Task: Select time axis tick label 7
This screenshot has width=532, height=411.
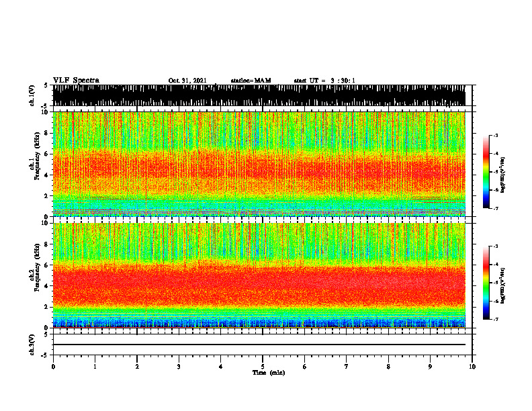Action: point(347,367)
